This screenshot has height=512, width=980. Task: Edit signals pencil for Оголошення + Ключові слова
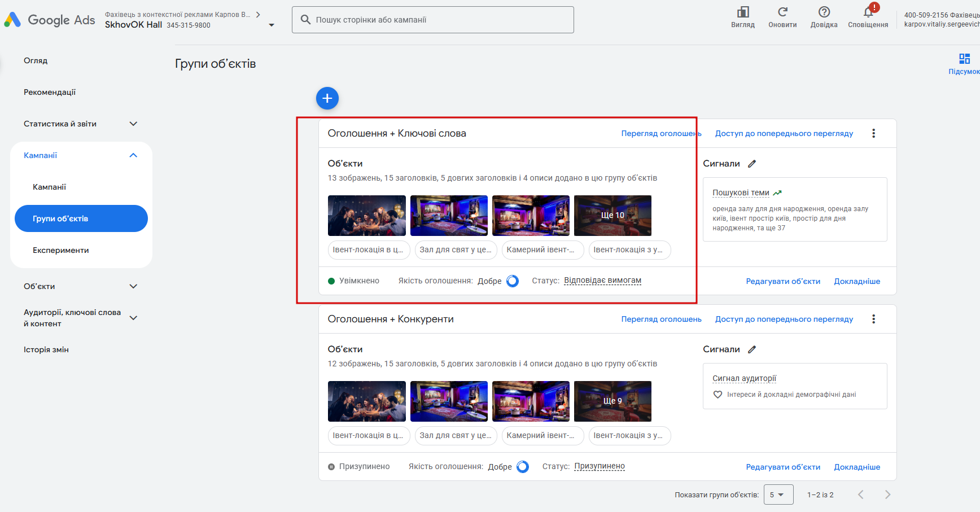(752, 164)
